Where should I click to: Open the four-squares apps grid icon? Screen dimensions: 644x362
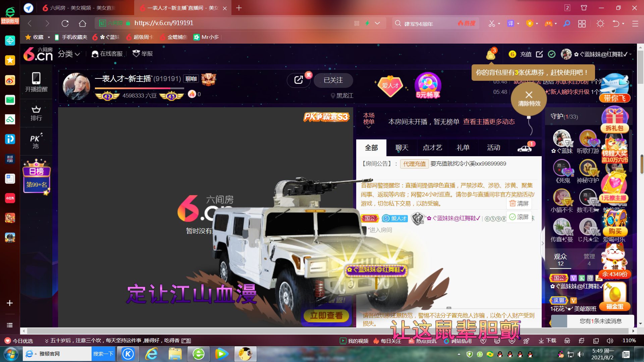pos(582,23)
